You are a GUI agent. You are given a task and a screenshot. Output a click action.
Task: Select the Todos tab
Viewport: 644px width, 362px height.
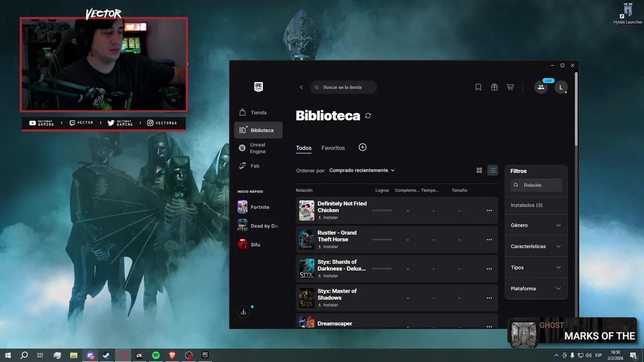[304, 148]
